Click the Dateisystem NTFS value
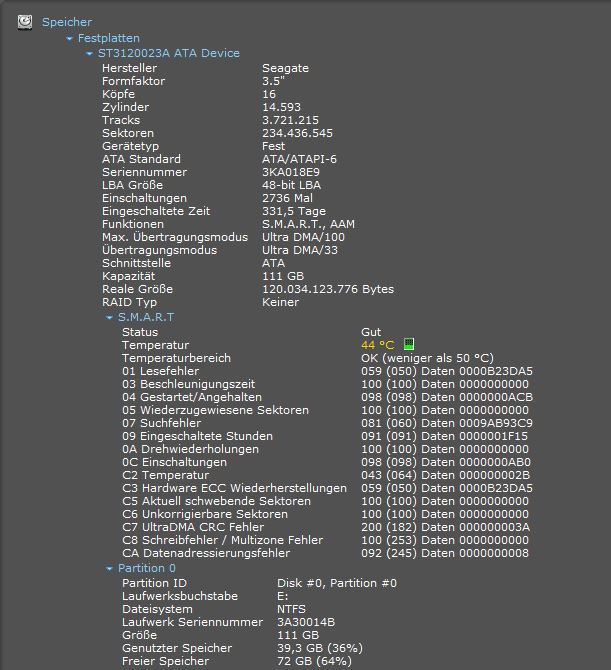This screenshot has width=611, height=670. 293,608
